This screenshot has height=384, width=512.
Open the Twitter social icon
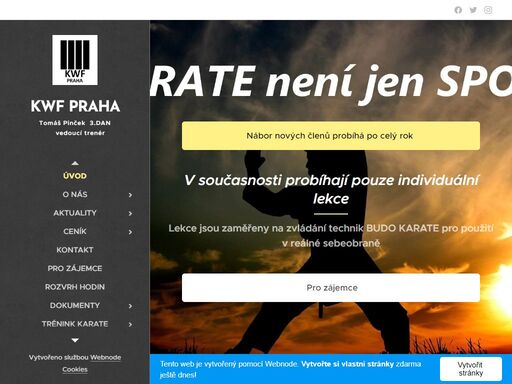coord(473,10)
